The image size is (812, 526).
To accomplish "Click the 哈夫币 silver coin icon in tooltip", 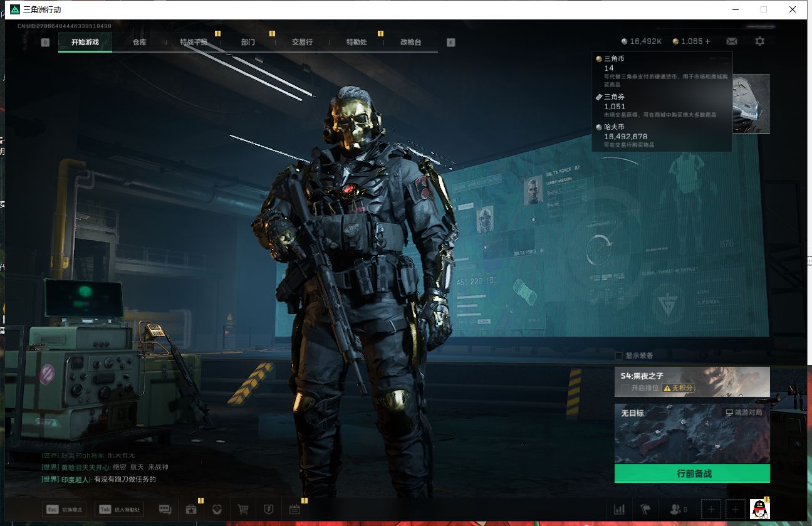I will point(598,127).
